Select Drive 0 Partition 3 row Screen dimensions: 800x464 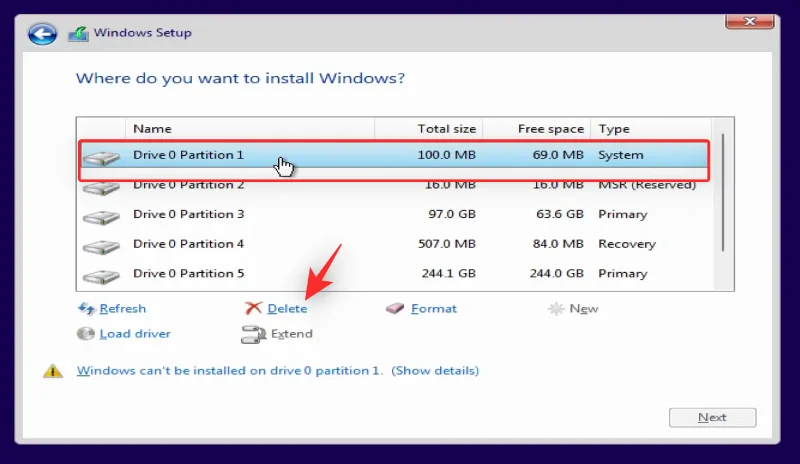click(393, 214)
